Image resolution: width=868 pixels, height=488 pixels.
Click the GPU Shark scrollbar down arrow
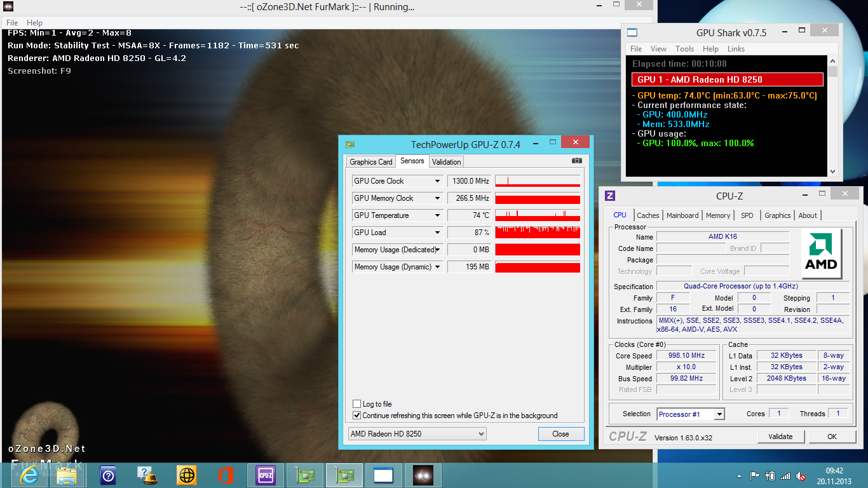(832, 171)
